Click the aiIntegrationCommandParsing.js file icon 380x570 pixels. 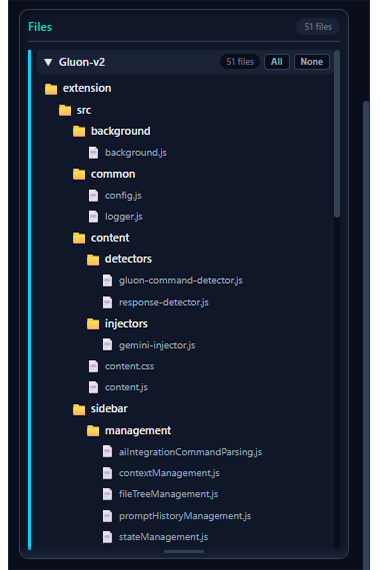coord(107,452)
